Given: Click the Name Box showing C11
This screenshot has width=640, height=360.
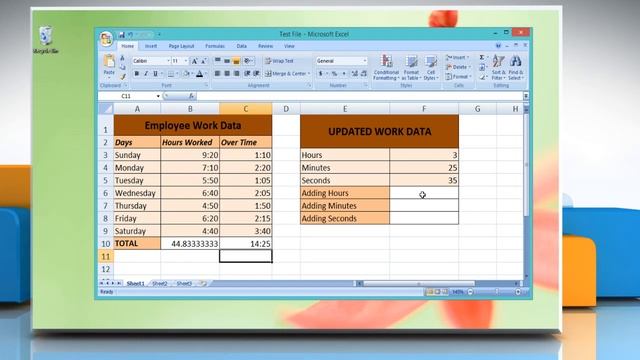Looking at the screenshot, I should [x=127, y=96].
